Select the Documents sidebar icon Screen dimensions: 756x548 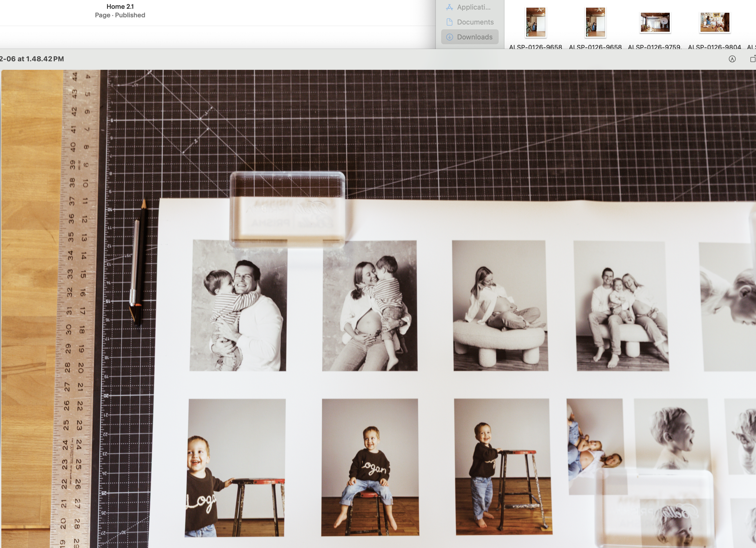(449, 22)
